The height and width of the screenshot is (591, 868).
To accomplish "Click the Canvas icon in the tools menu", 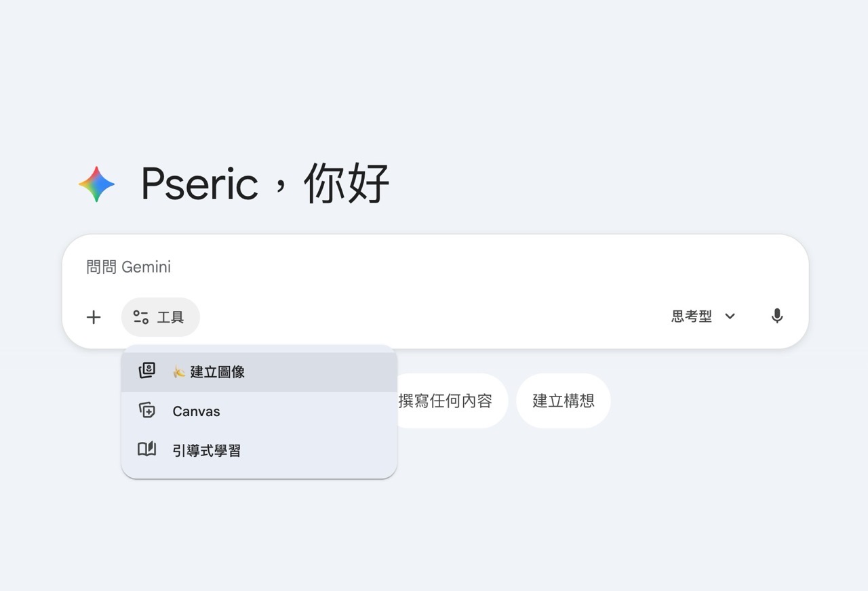I will [147, 411].
